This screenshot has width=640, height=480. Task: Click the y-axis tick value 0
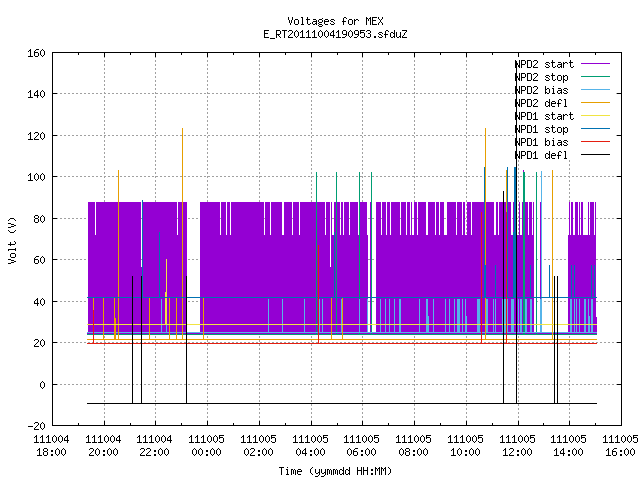(42, 384)
